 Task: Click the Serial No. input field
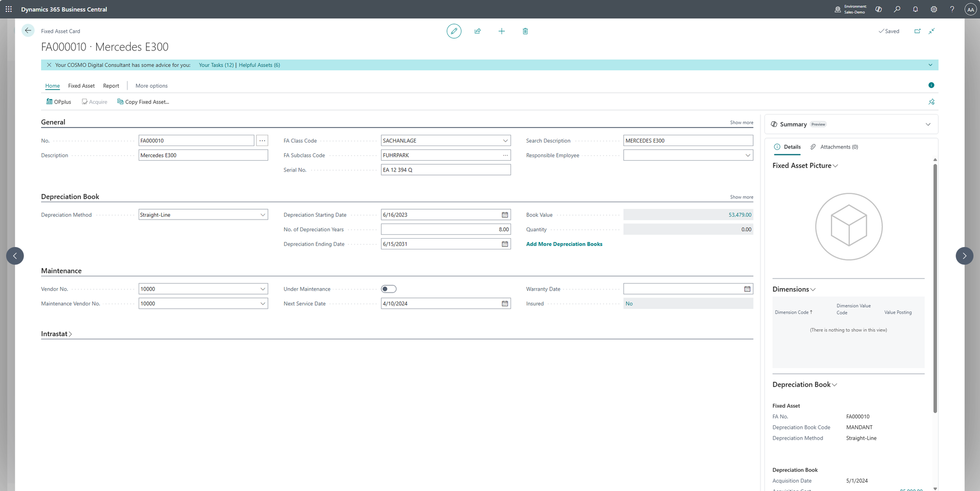445,170
